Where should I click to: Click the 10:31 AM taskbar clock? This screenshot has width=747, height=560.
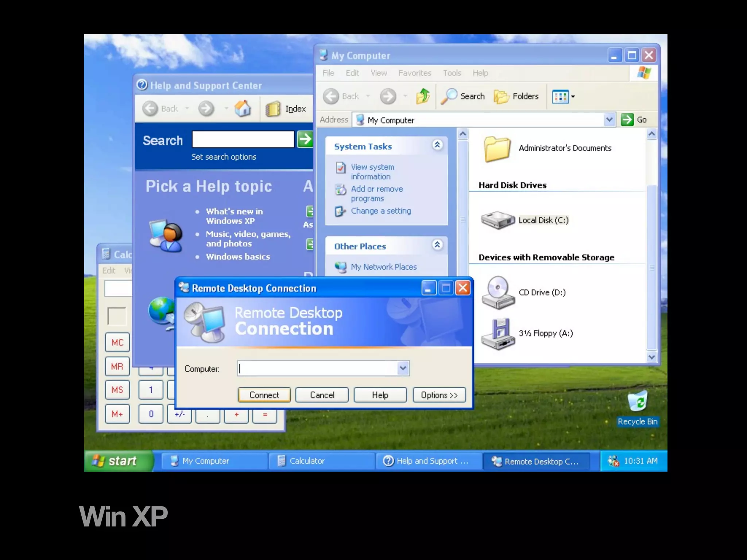point(641,461)
